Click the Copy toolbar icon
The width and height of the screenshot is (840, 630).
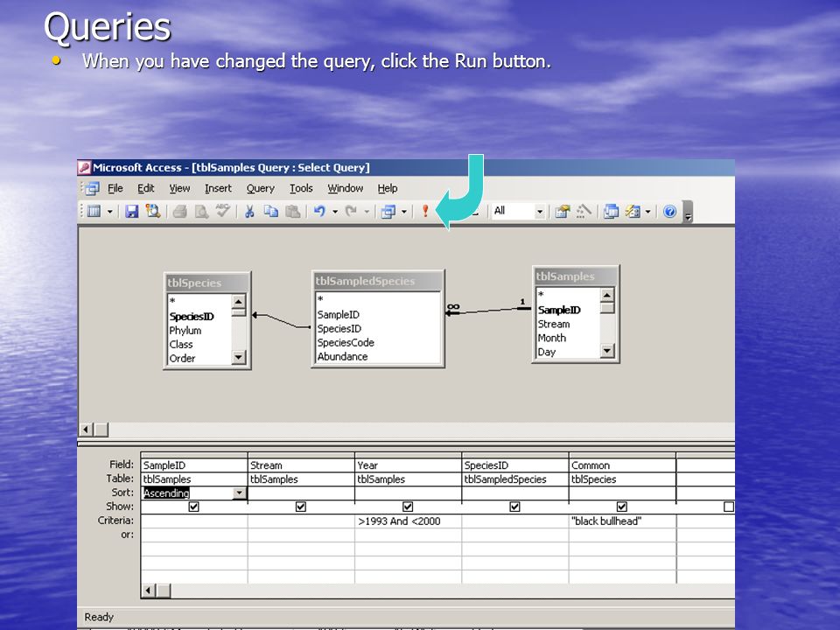(x=271, y=211)
